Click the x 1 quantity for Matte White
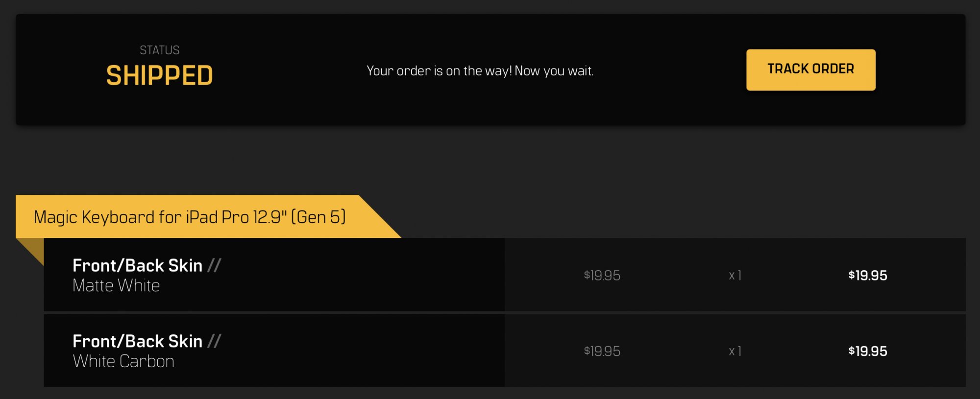The image size is (980, 399). click(x=735, y=276)
